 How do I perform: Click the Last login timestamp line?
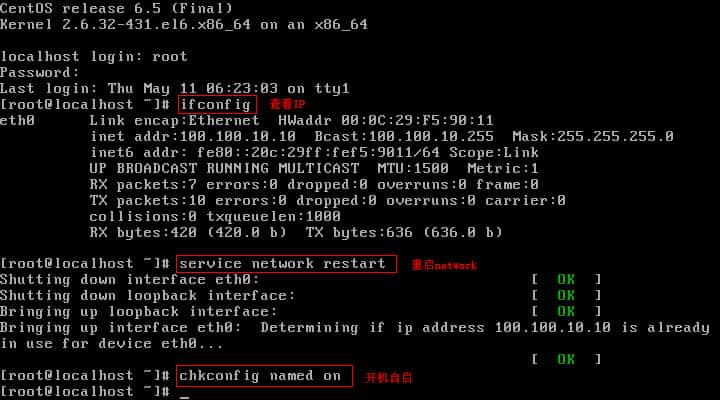pyautogui.click(x=174, y=88)
